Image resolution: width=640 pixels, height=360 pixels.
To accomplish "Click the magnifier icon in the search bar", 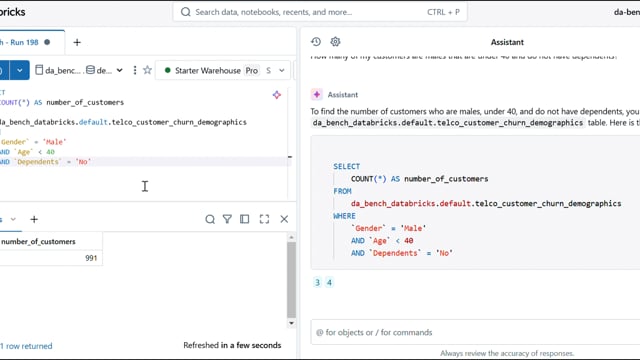I will 186,12.
